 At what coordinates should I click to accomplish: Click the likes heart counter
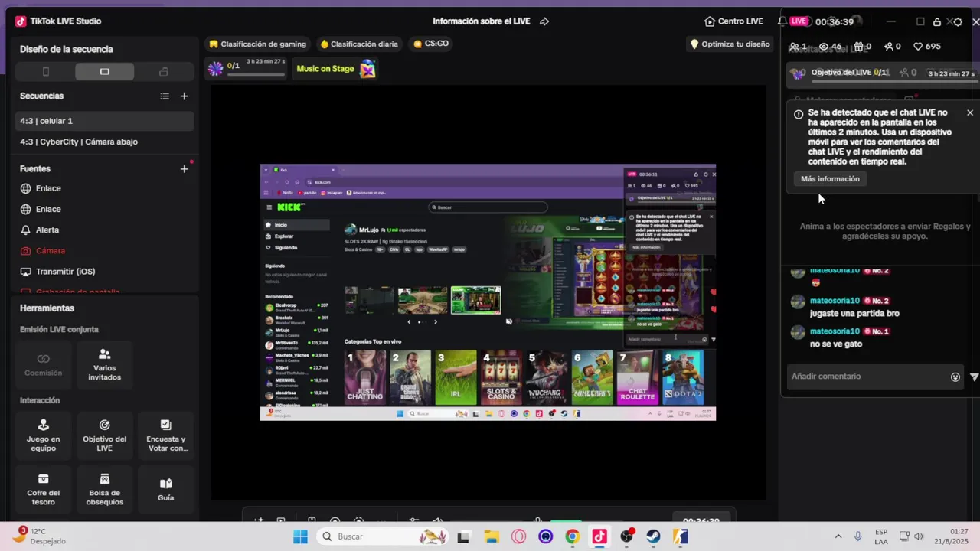927,47
